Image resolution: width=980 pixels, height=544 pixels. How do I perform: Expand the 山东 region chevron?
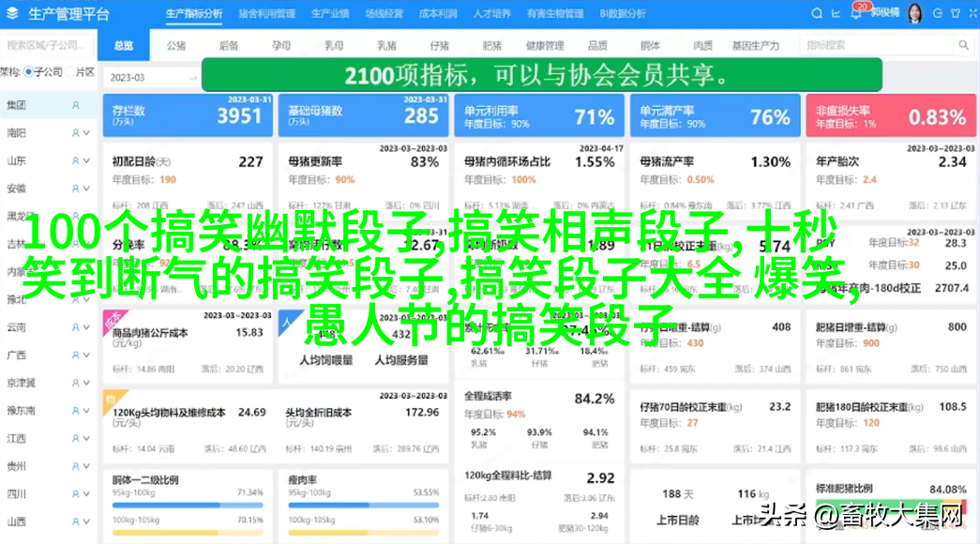[x=86, y=161]
